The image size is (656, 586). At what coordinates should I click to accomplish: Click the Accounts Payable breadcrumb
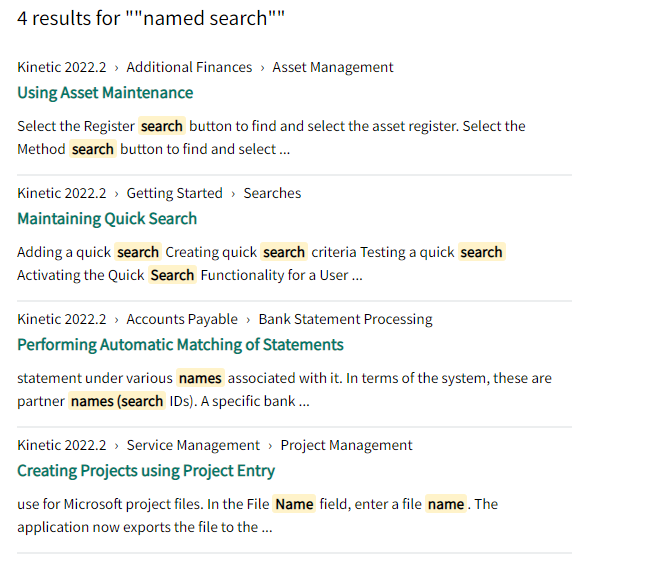tap(182, 319)
